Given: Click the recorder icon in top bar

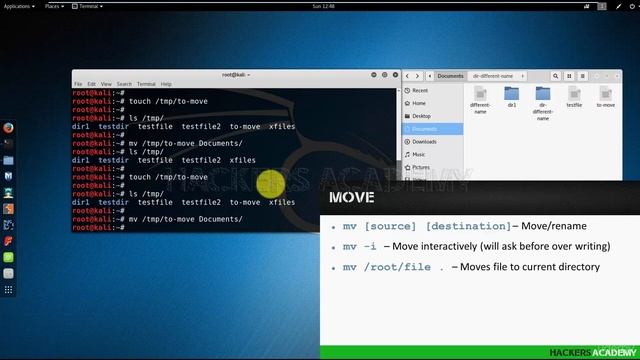Looking at the screenshot, I should click(x=587, y=6).
